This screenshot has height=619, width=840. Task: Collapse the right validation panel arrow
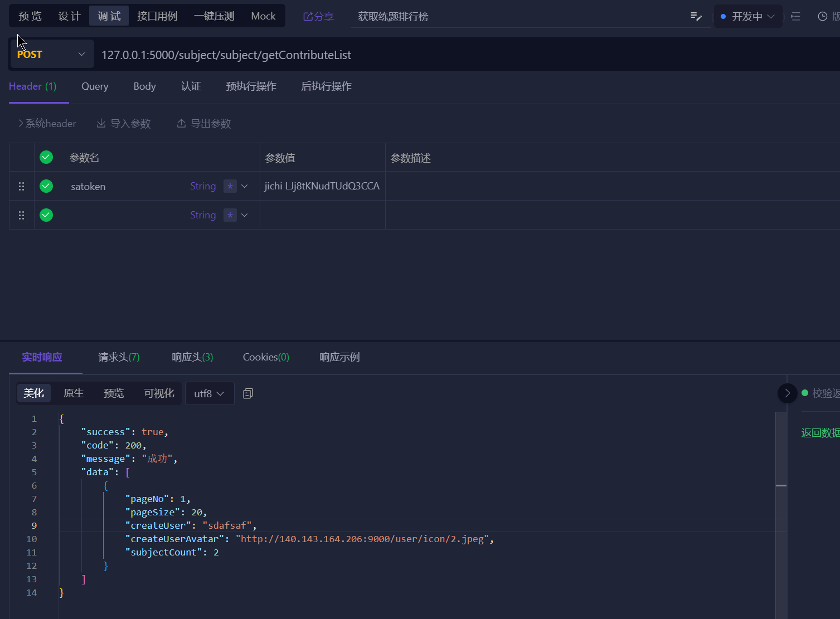tap(787, 393)
